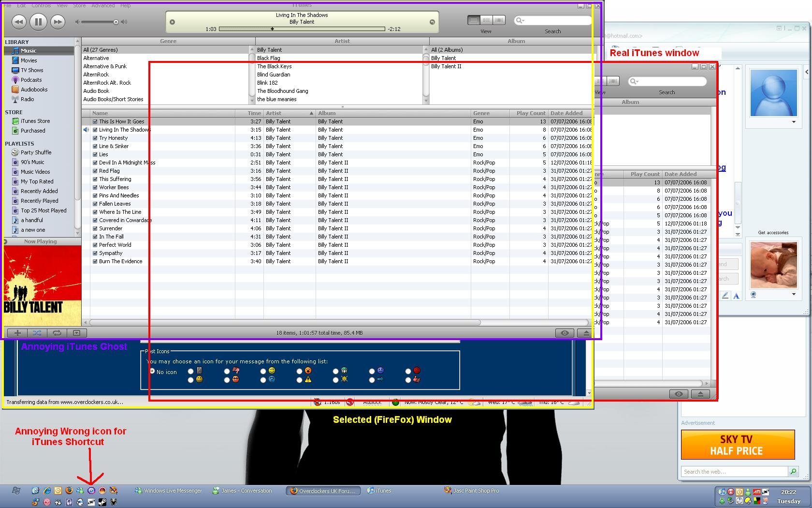Screen dimensions: 812x508
Task: Pause playback with the round pause button
Action: pos(38,21)
